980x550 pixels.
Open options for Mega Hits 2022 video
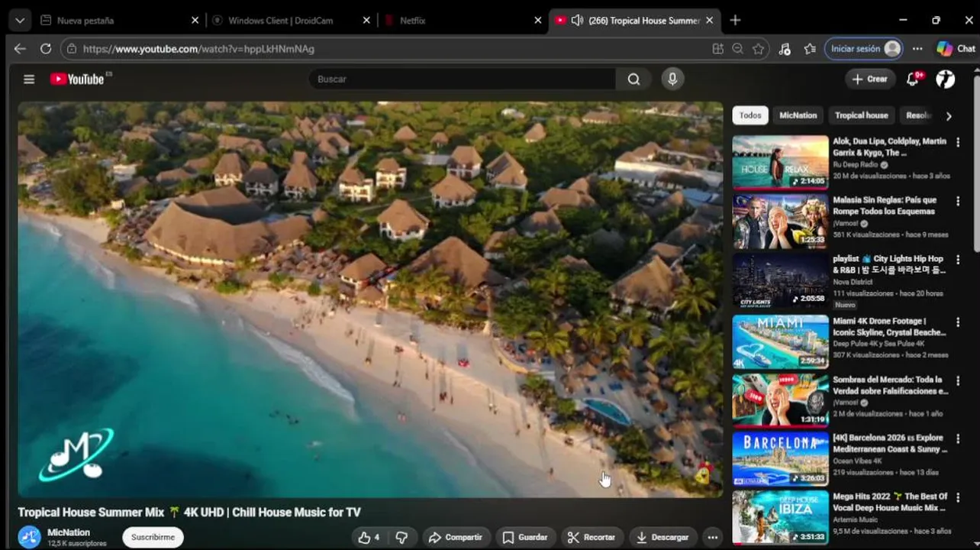tap(958, 497)
